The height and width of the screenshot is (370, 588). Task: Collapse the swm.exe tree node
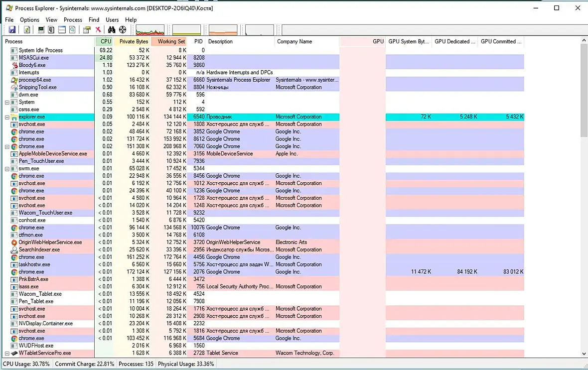click(x=7, y=169)
